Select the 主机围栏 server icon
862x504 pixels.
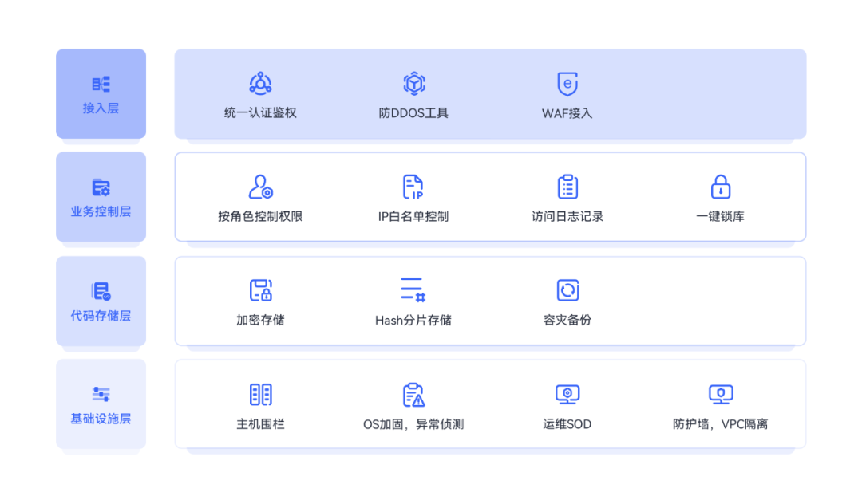(x=259, y=393)
